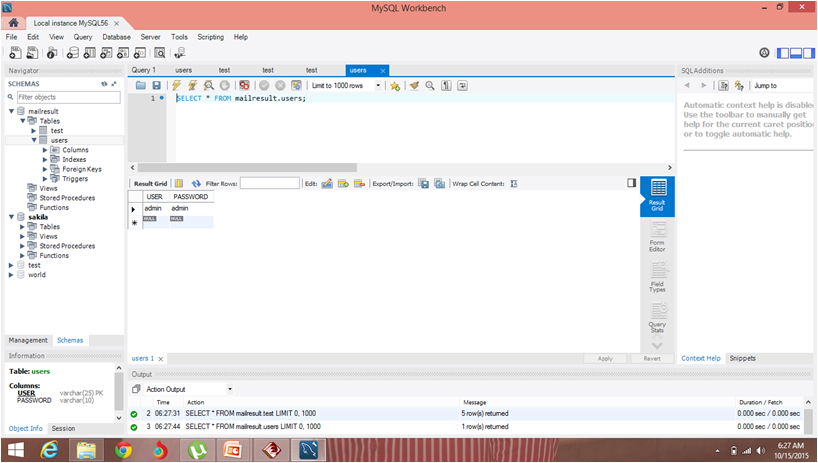
Task: Click the home screen icon tab
Action: (x=13, y=23)
